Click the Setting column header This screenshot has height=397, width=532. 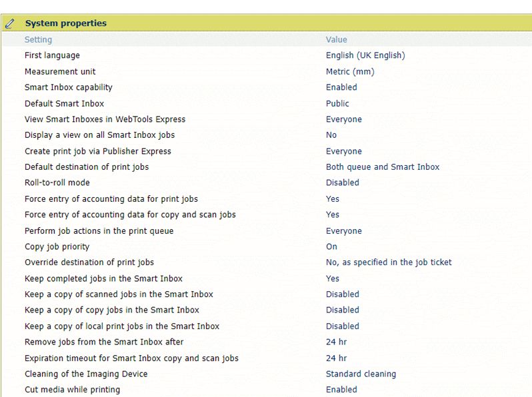point(38,40)
